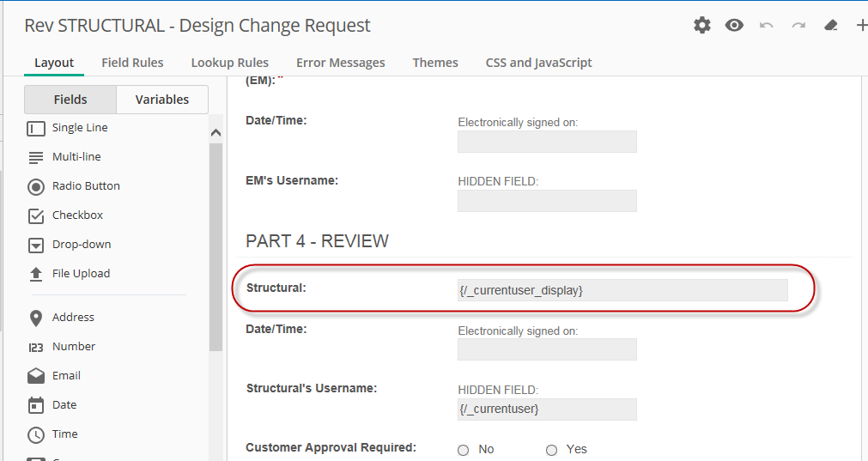Click the Single Line field label
The height and width of the screenshot is (461, 868).
(x=80, y=128)
